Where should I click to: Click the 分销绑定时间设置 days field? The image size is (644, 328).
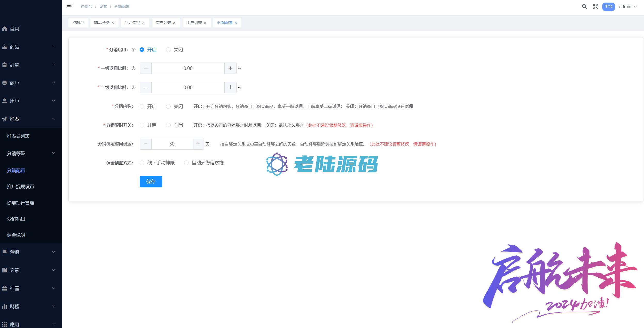click(172, 144)
